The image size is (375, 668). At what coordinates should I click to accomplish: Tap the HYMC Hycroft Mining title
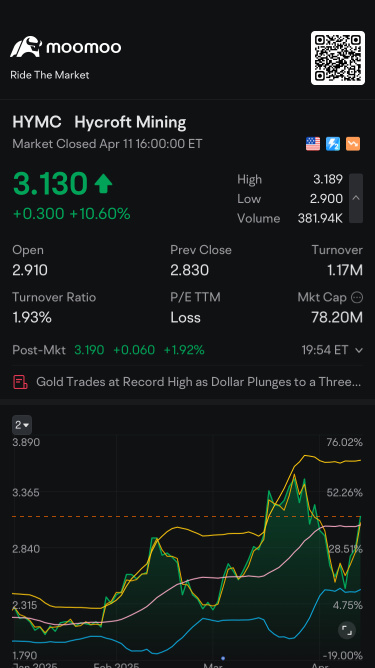click(x=99, y=123)
